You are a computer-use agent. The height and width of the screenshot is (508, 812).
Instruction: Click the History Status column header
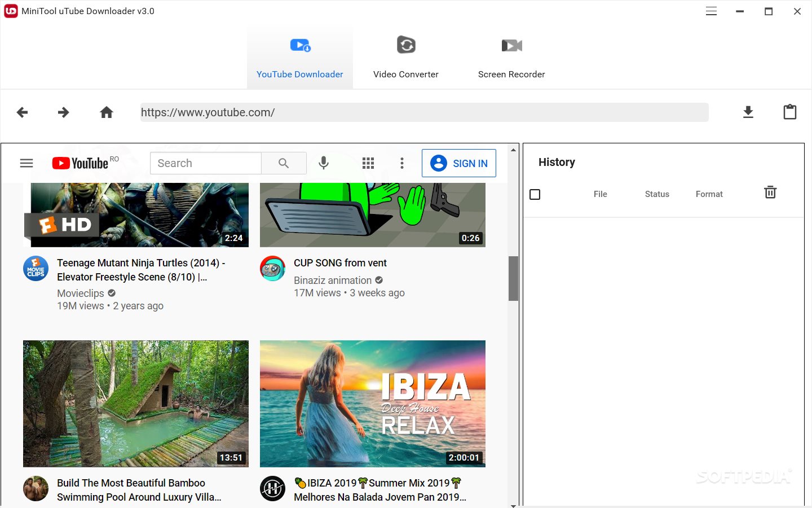(657, 194)
